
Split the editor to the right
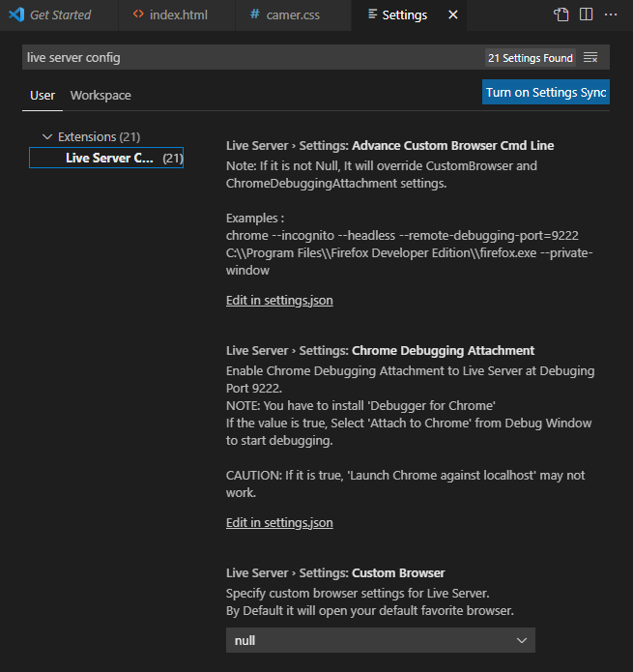pos(586,15)
